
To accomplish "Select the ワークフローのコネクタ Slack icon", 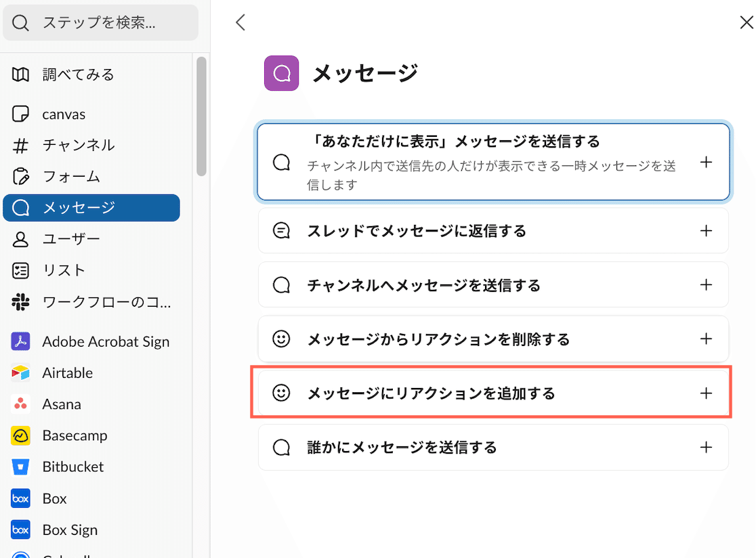I will (x=20, y=301).
